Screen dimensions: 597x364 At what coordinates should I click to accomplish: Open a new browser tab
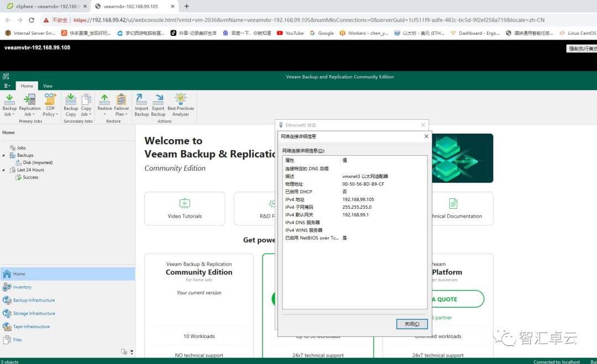pyautogui.click(x=187, y=7)
